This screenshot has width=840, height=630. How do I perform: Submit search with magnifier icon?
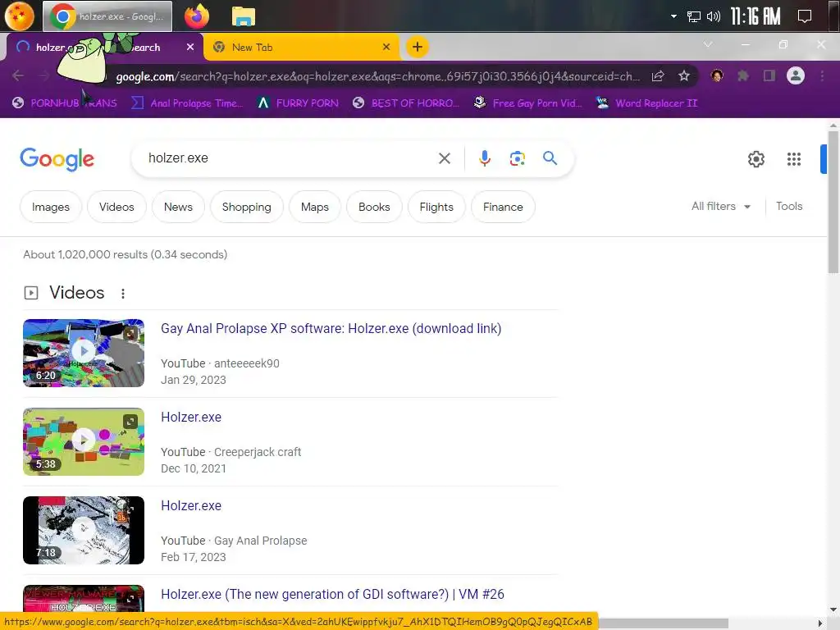coord(550,158)
